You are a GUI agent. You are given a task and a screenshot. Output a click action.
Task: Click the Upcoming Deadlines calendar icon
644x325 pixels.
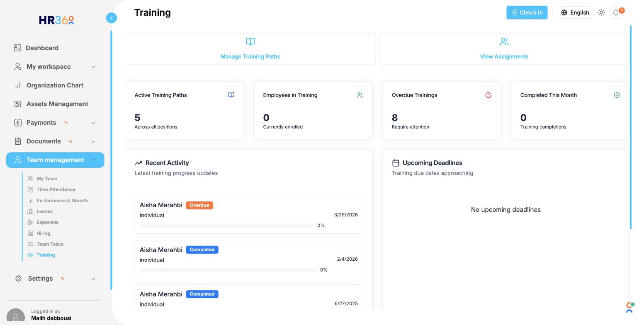pyautogui.click(x=396, y=163)
